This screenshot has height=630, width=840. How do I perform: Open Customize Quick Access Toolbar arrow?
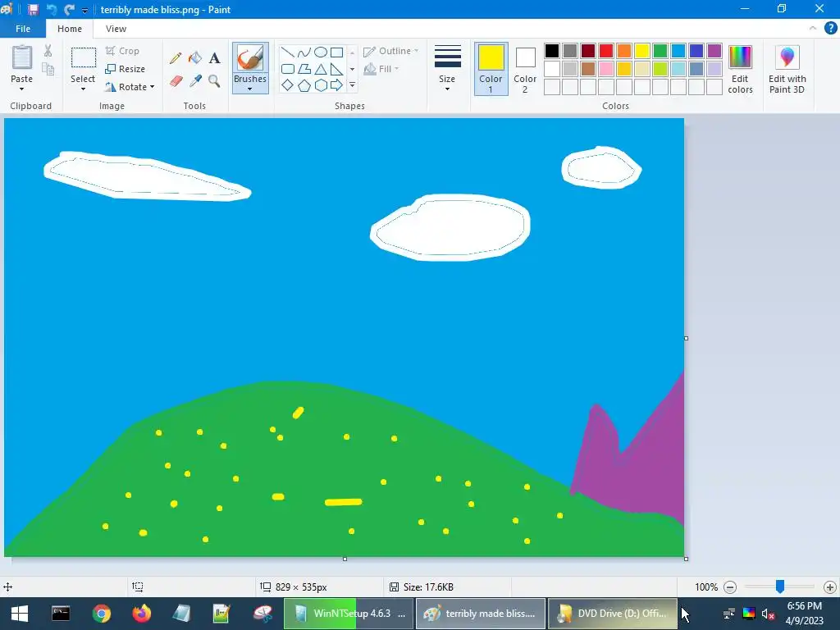(x=84, y=10)
